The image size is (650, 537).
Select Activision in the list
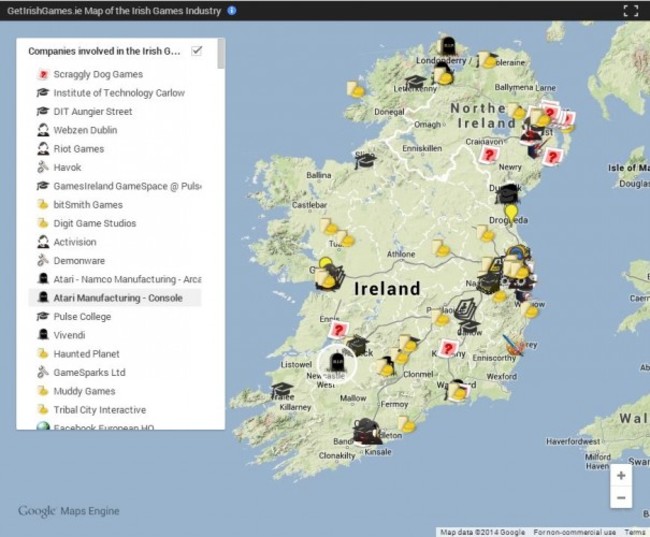tap(75, 242)
